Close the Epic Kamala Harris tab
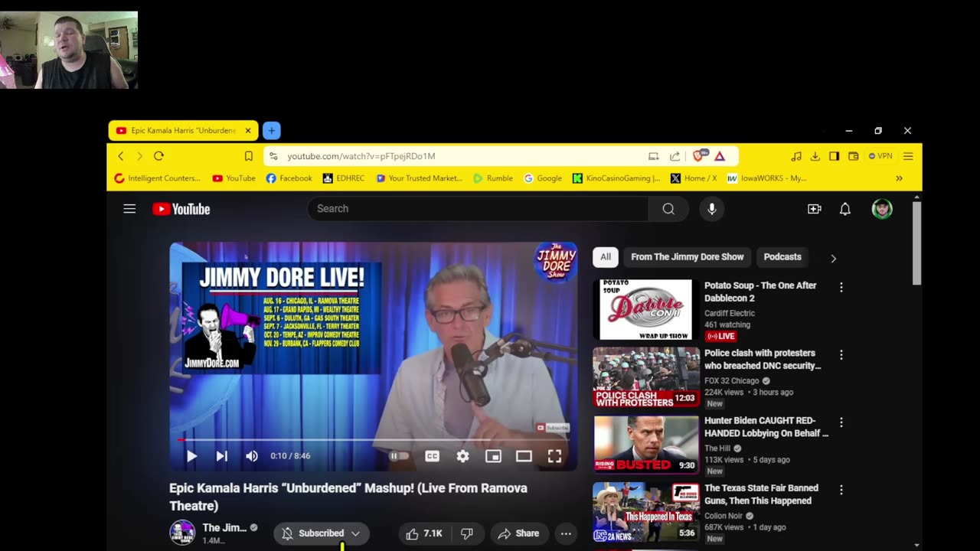Image resolution: width=980 pixels, height=551 pixels. tap(248, 131)
